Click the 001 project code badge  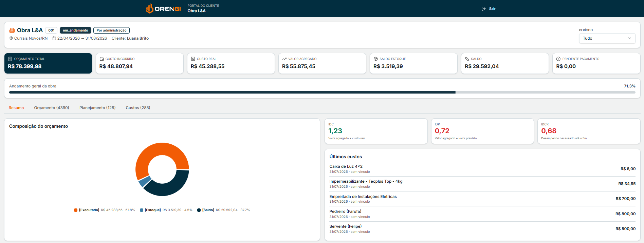(x=51, y=30)
